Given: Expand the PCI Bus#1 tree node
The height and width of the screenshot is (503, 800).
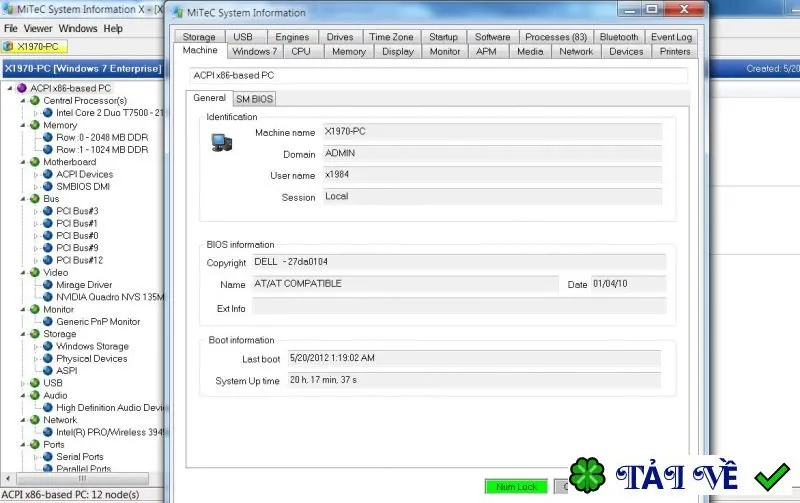Looking at the screenshot, I should [36, 223].
